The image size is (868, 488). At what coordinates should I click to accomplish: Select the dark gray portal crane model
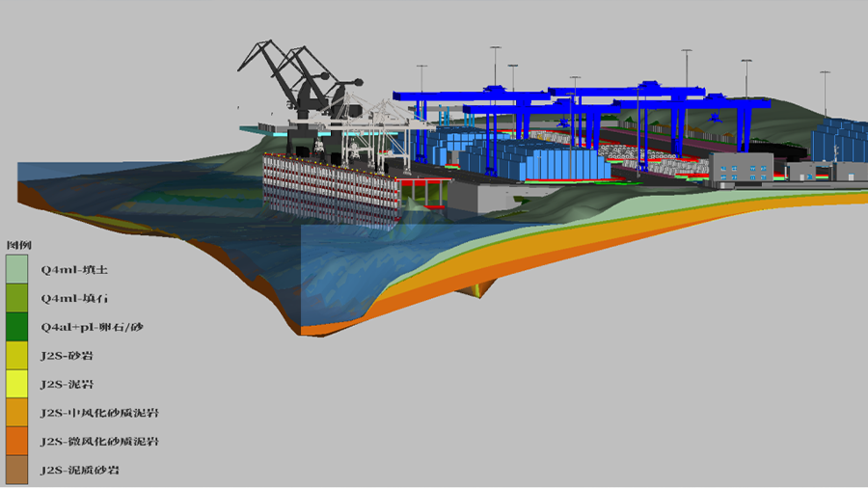pyautogui.click(x=299, y=87)
